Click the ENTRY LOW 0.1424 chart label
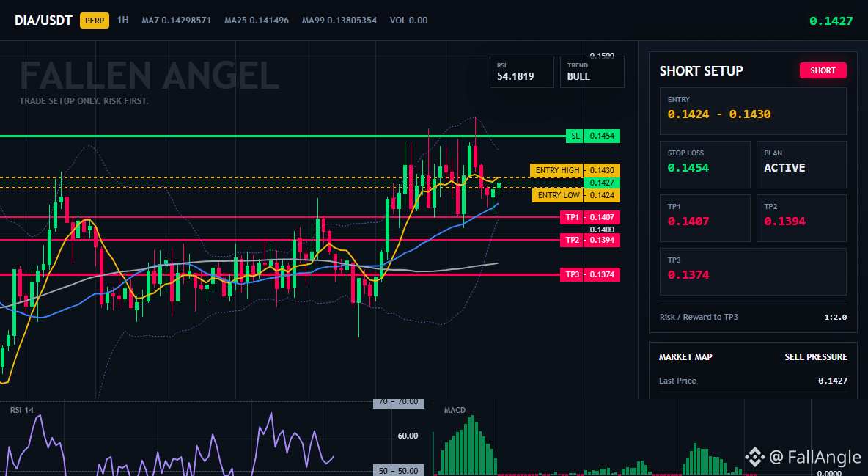This screenshot has width=868, height=476. [575, 195]
